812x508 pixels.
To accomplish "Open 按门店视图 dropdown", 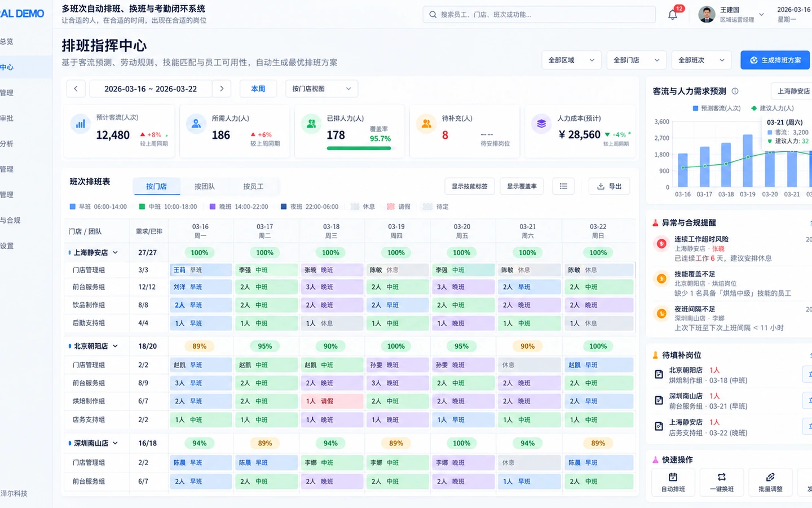I will [321, 89].
